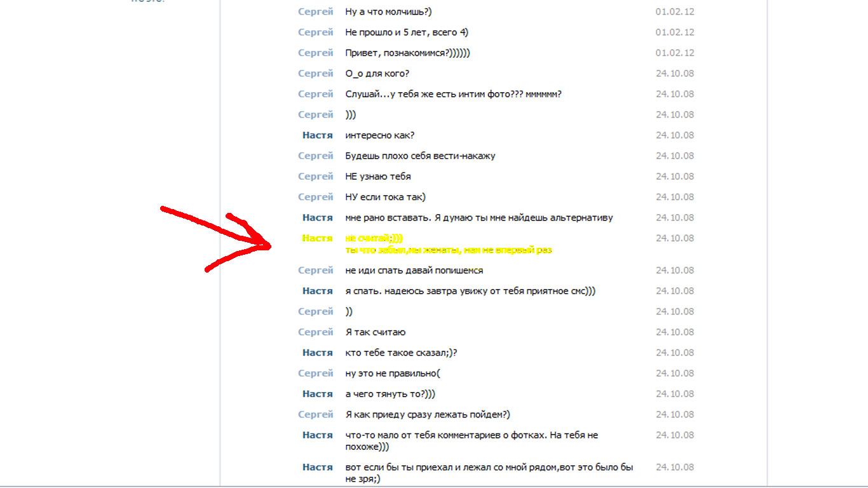Click date 01.02.12 on "Привет, познакомимся?" row
The width and height of the screenshot is (868, 488).
[x=675, y=53]
